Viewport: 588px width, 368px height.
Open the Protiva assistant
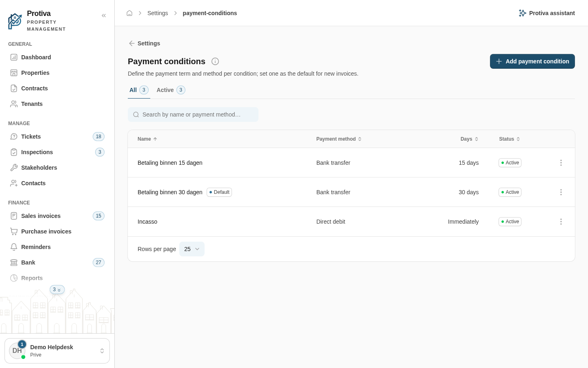coord(547,13)
